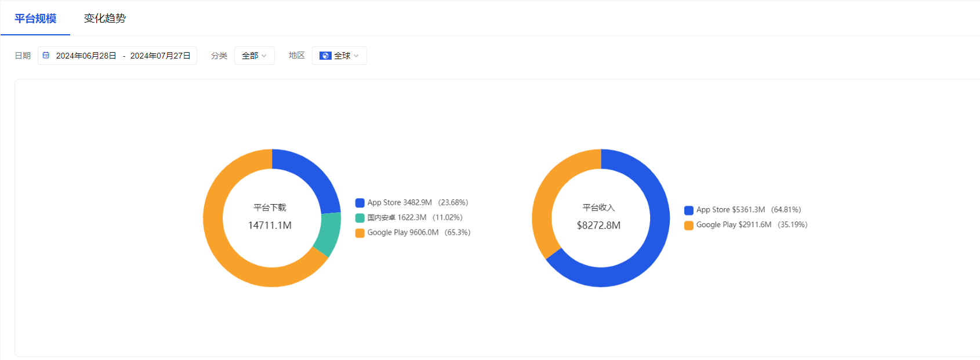This screenshot has height=360, width=980.
Task: Open the 分类 dropdown showing 全部
Action: click(254, 56)
